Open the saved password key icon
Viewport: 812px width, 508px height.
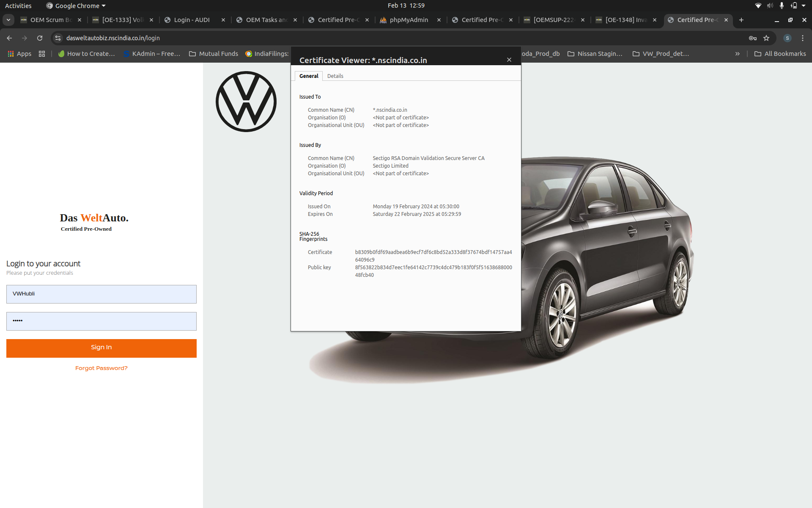click(x=753, y=38)
